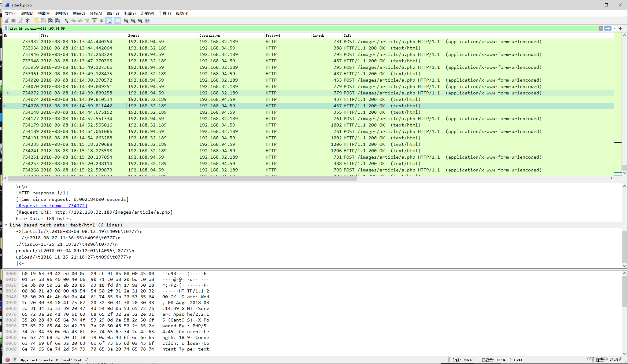The image size is (628, 364).
Task: Open the 分析(A) menu
Action: point(96,13)
